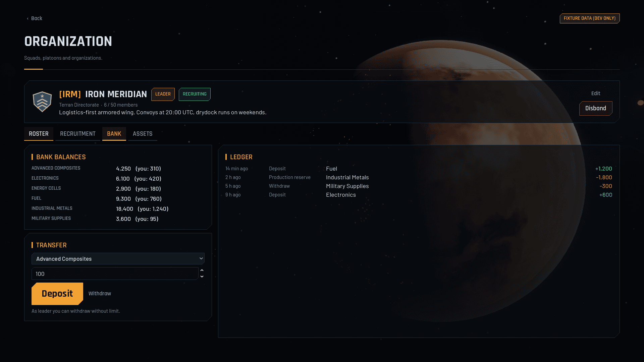The height and width of the screenshot is (362, 644).
Task: Deposit the selected resource amount
Action: pos(57,294)
